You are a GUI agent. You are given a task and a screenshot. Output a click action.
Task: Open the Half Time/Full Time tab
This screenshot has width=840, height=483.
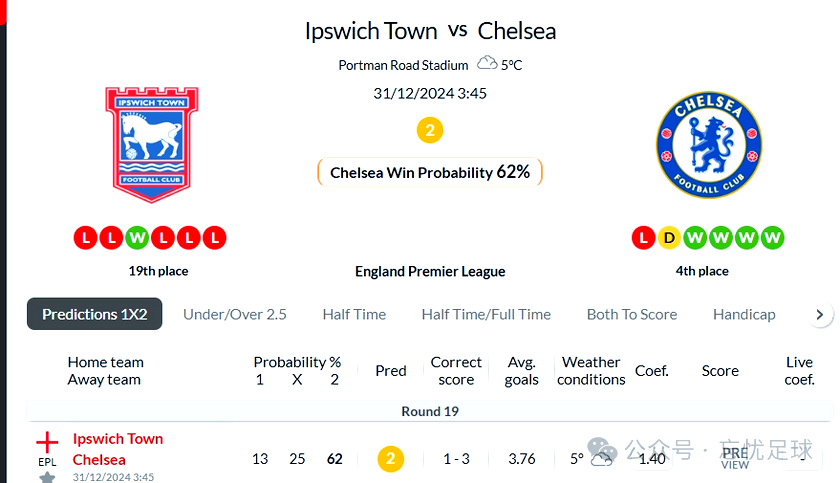point(486,314)
